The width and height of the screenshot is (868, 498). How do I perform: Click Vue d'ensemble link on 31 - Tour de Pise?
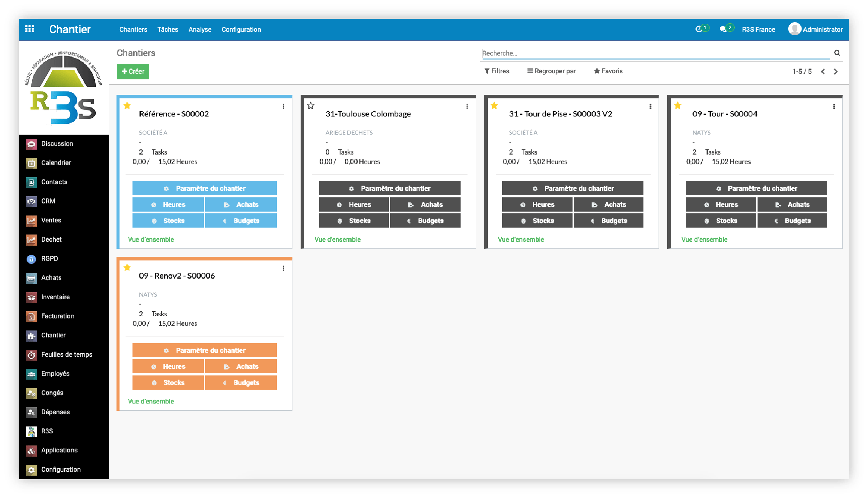pos(519,239)
